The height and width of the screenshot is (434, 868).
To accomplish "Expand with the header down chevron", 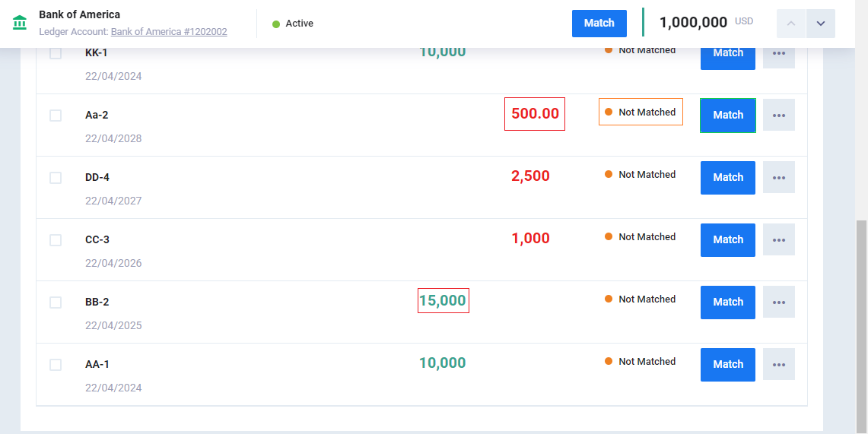I will pos(820,24).
